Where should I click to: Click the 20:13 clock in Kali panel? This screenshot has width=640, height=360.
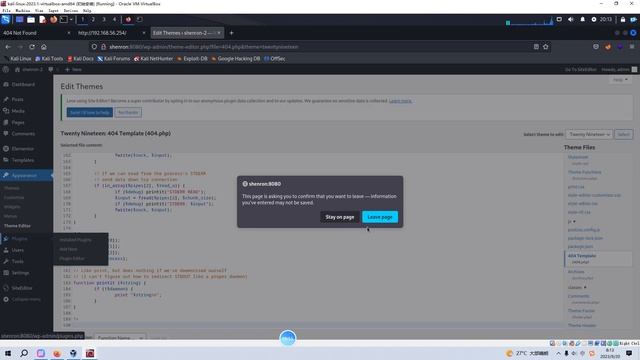tap(606, 19)
